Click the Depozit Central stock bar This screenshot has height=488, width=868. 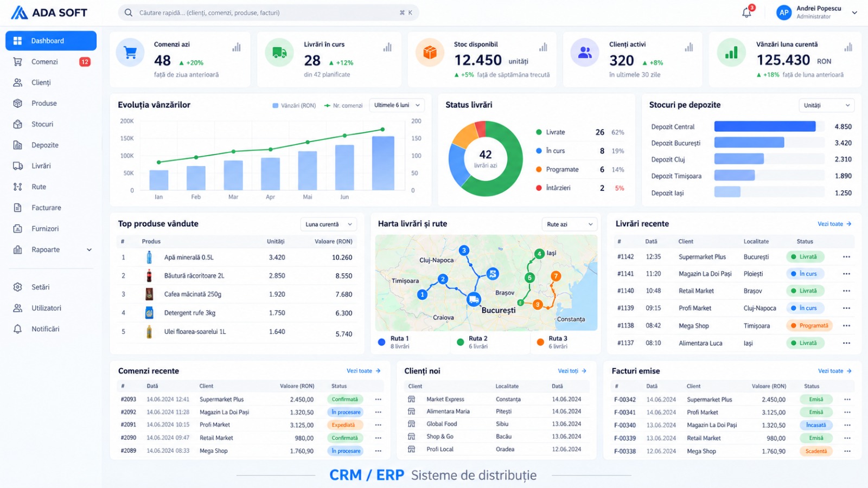pyautogui.click(x=765, y=126)
